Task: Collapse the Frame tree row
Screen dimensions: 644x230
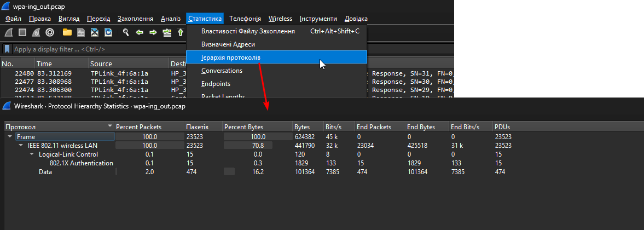Action: (x=10, y=137)
